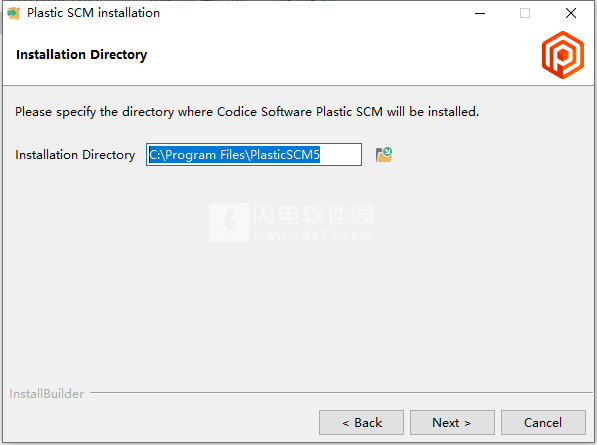The height and width of the screenshot is (445, 597).
Task: Cancel the Plastic SCM installation
Action: point(543,423)
